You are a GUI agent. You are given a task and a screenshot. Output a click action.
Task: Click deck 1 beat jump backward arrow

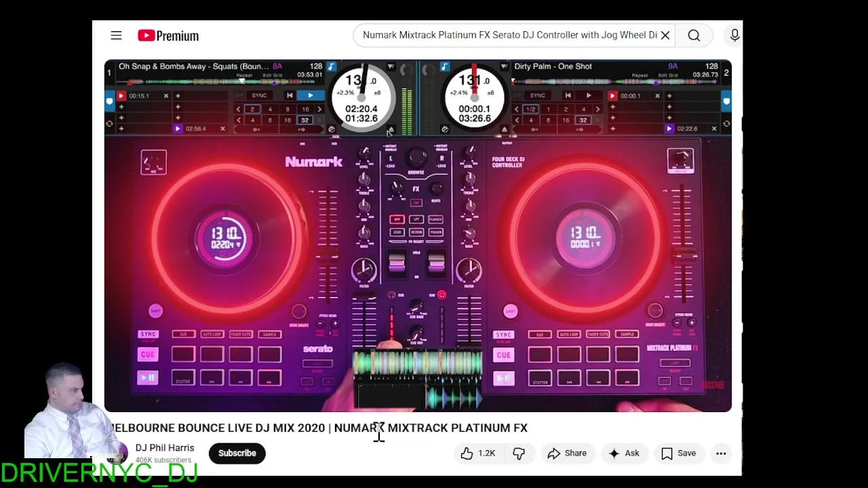[x=256, y=129]
